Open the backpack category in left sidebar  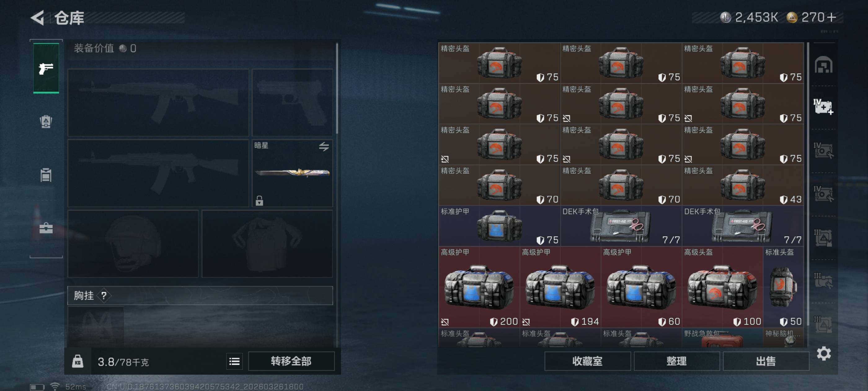pos(46,121)
